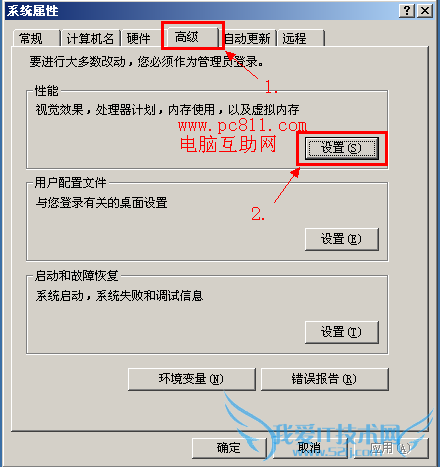
Task: Click the greyed 应用(A) button
Action: 391,448
